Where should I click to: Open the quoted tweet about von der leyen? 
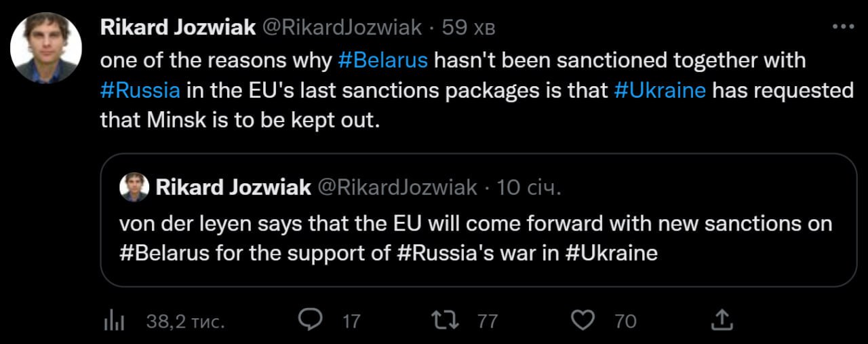point(479,220)
